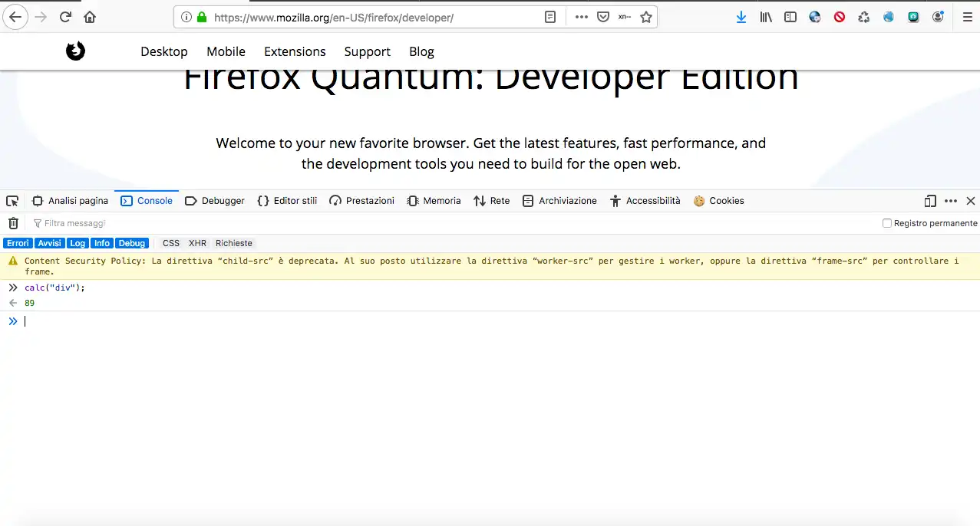Toggle the Avvisi filter
Screen dimensions: 980x526
point(50,243)
